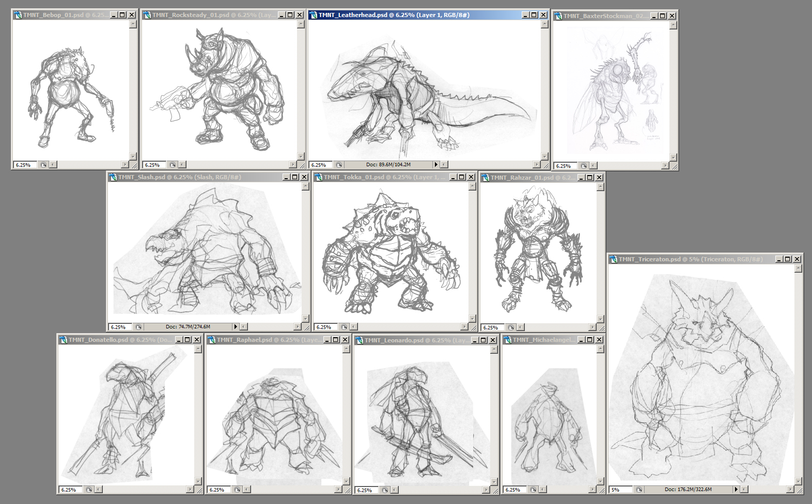Click the Tokka turtle sketch canvas
This screenshot has height=504, width=812.
tap(391, 252)
